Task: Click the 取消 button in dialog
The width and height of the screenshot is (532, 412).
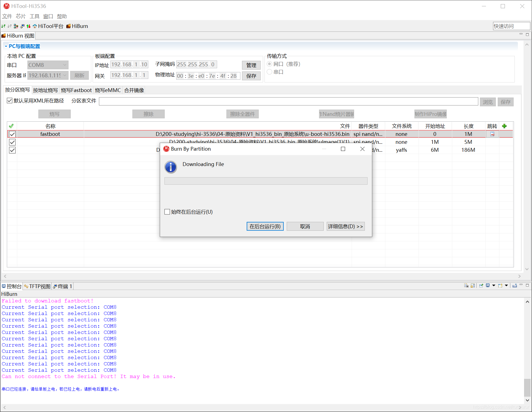Action: pos(305,226)
